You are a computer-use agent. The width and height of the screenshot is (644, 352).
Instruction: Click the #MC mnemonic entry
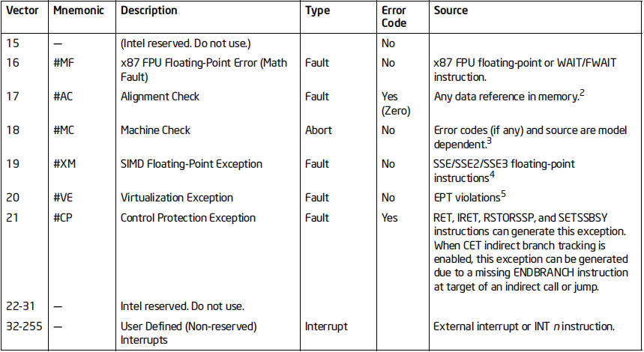64,130
